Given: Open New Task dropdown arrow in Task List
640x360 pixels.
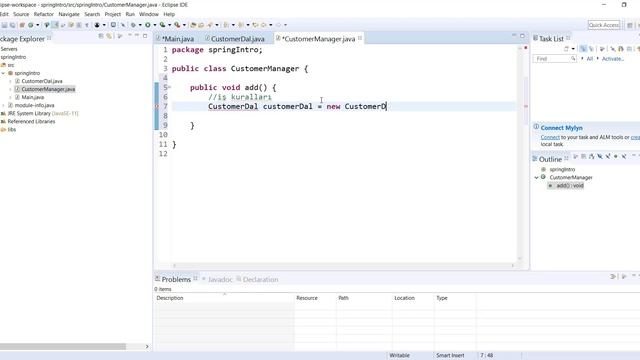Looking at the screenshot, I should [x=573, y=49].
